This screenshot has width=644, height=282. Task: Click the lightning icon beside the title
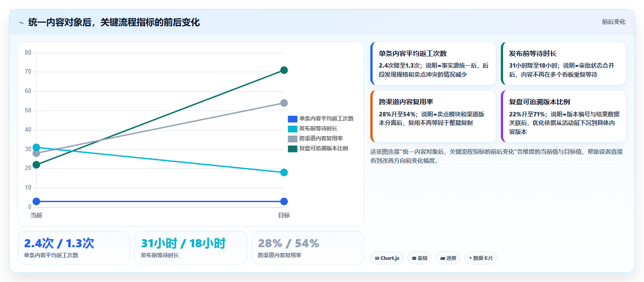(21, 23)
